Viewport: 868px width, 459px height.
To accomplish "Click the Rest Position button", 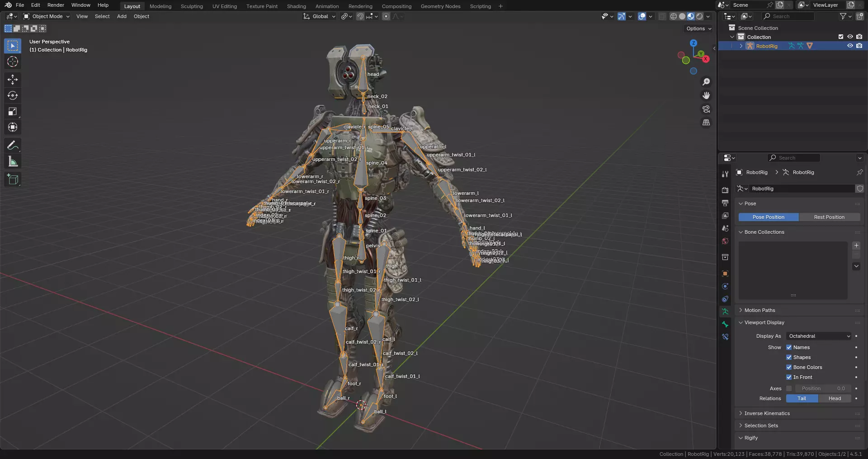I will coord(829,217).
